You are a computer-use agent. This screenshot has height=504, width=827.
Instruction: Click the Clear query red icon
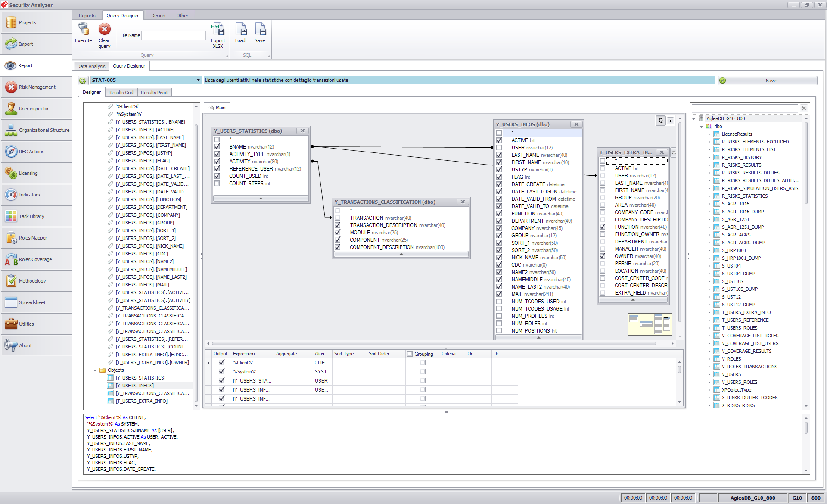pos(104,29)
